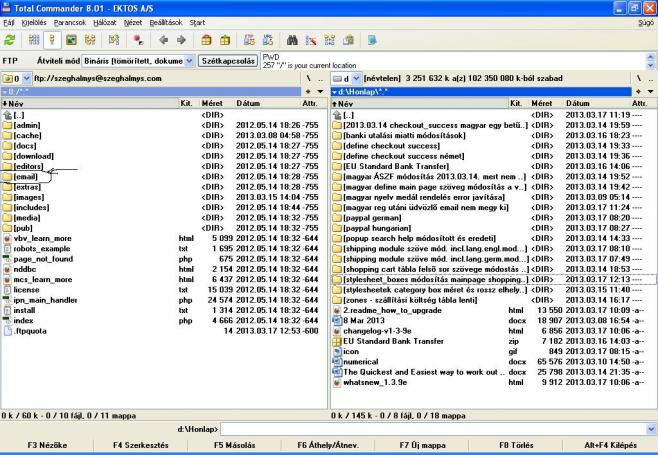
Task: Open the FTP new URL connection icon
Action: tap(268, 40)
